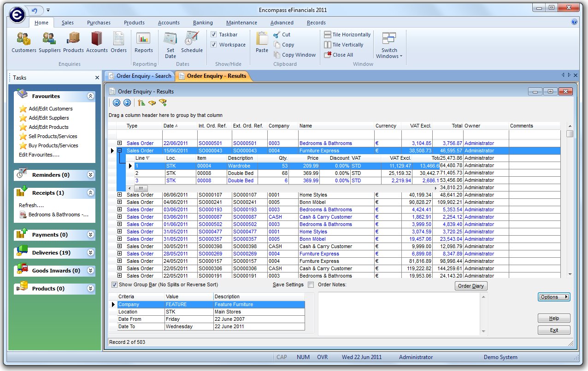
Task: Click Tile Horizontally
Action: (x=347, y=35)
